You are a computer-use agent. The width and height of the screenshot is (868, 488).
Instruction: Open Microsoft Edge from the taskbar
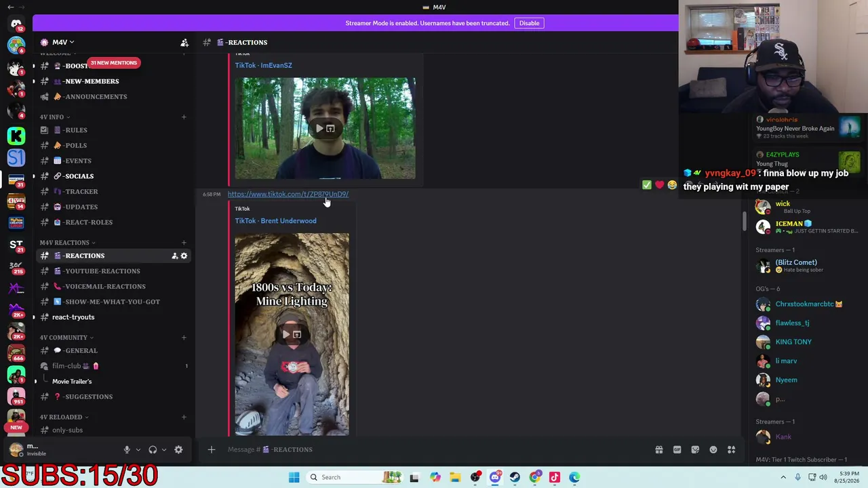pyautogui.click(x=574, y=477)
